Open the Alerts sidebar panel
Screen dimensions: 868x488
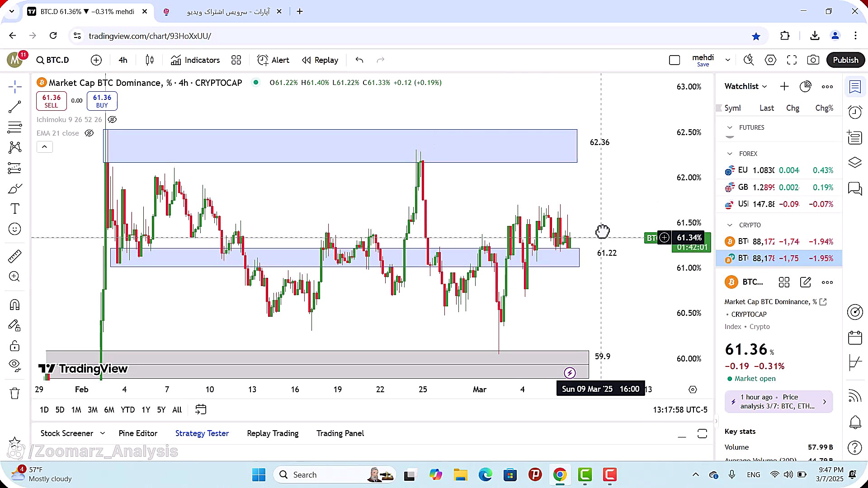855,112
